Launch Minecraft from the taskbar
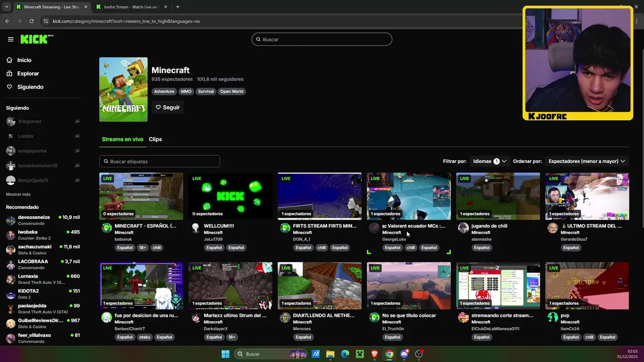Image resolution: width=644 pixels, height=362 pixels. pyautogui.click(x=360, y=354)
